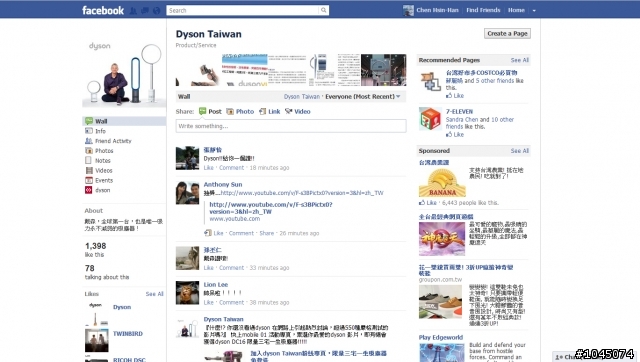The image size is (640, 362).
Task: Open Anthony Sun's avatar thumbnail
Action: [187, 193]
